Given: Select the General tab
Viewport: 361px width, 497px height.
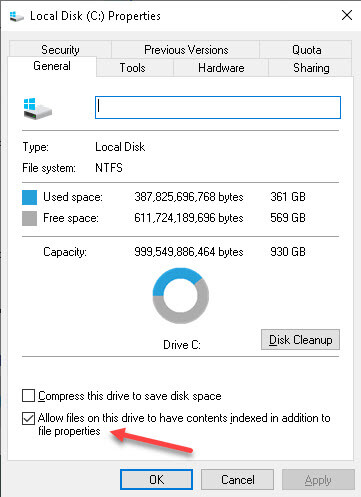Looking at the screenshot, I should [x=52, y=66].
